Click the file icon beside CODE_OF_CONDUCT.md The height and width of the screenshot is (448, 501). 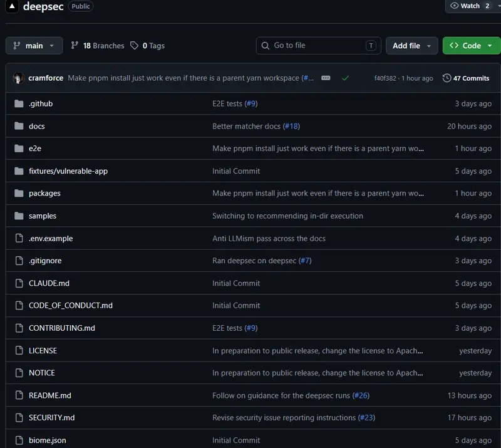click(19, 305)
